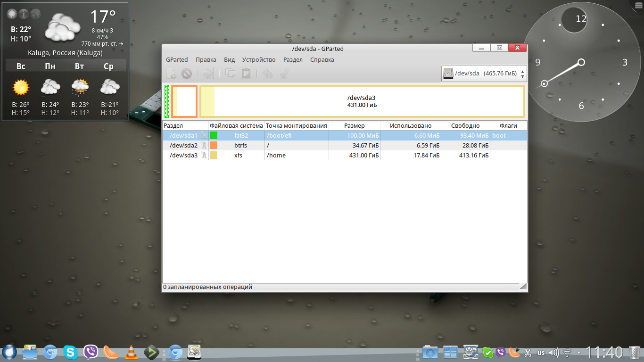Viewport: 644px width, 362px height.
Task: Open the file manager folder icon in panel
Action: (x=30, y=352)
